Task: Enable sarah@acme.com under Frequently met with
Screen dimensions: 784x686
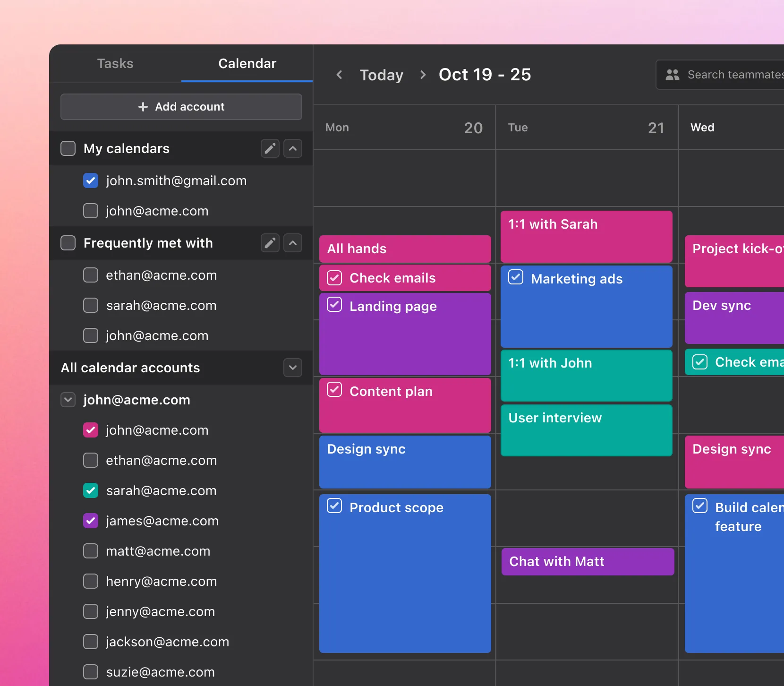Action: [x=91, y=305]
